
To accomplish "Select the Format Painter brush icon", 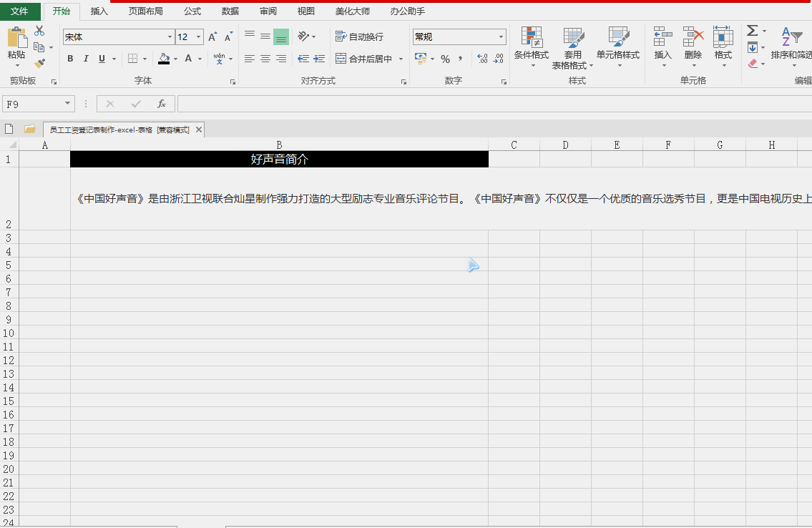I will point(39,63).
